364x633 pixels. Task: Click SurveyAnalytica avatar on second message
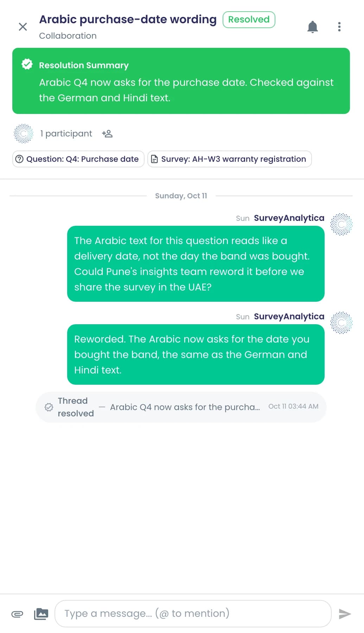point(341,322)
